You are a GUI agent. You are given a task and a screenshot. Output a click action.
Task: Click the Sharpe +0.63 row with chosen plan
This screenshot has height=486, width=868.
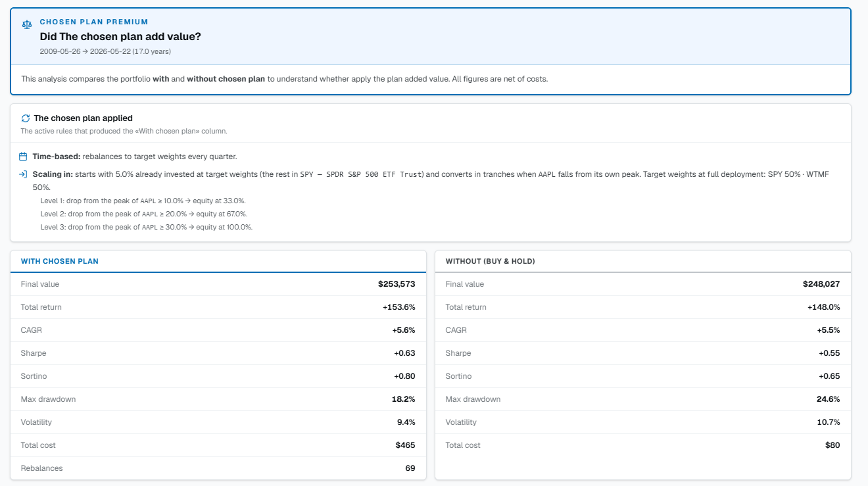pos(218,353)
